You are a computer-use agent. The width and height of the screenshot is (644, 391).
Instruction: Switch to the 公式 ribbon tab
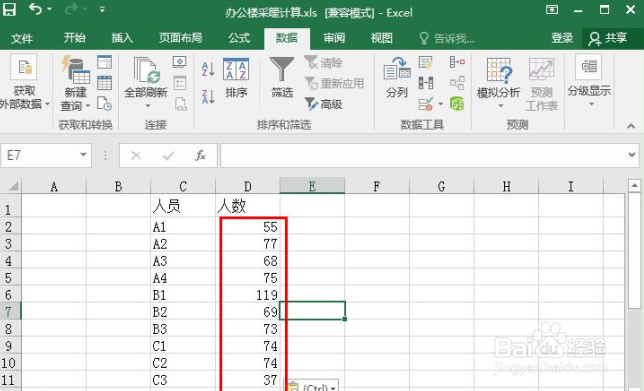click(239, 38)
